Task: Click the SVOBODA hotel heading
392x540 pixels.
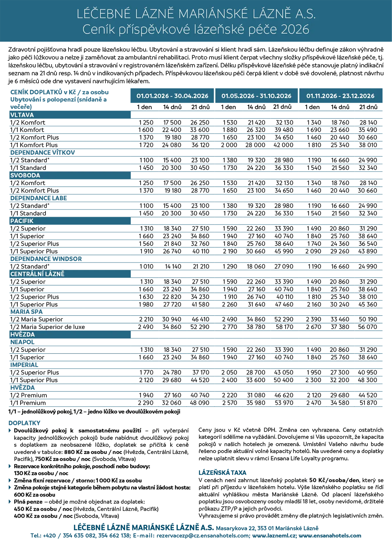Action: pos(25,175)
